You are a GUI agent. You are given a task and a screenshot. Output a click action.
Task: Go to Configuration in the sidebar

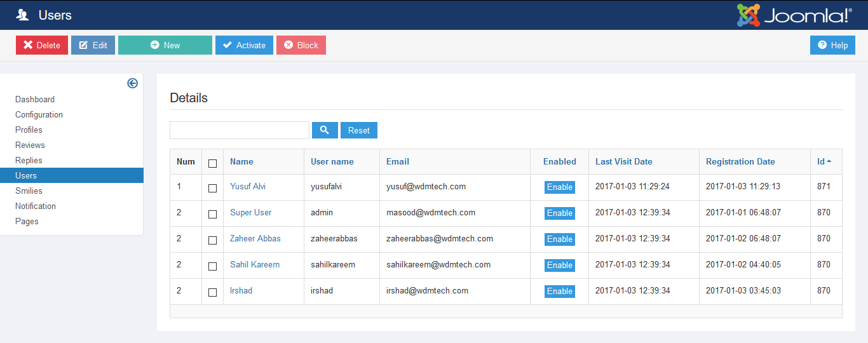[39, 115]
